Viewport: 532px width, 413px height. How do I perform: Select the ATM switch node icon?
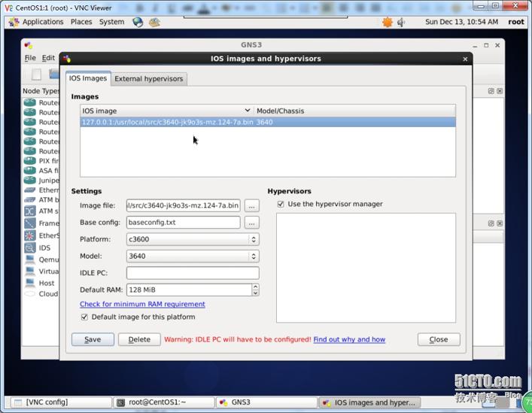click(30, 211)
